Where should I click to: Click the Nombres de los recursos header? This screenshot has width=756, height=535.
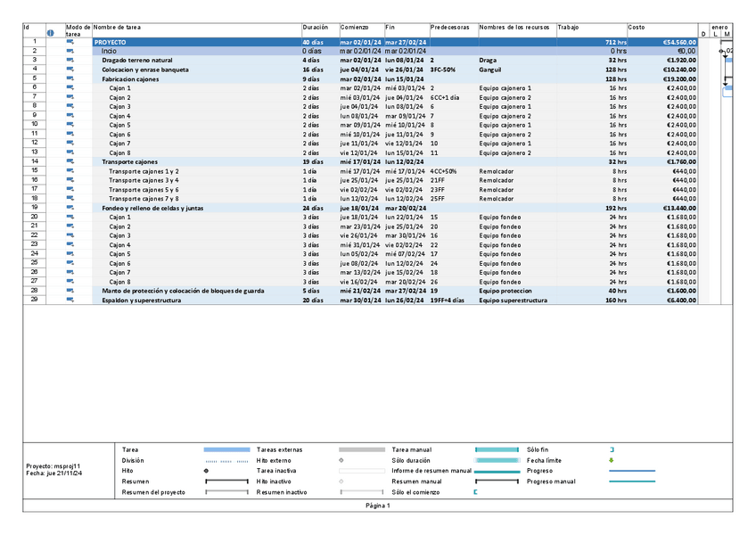pyautogui.click(x=514, y=28)
